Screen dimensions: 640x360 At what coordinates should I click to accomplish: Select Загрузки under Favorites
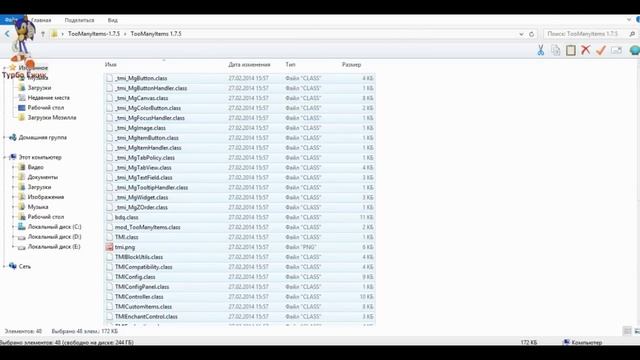pyautogui.click(x=39, y=88)
